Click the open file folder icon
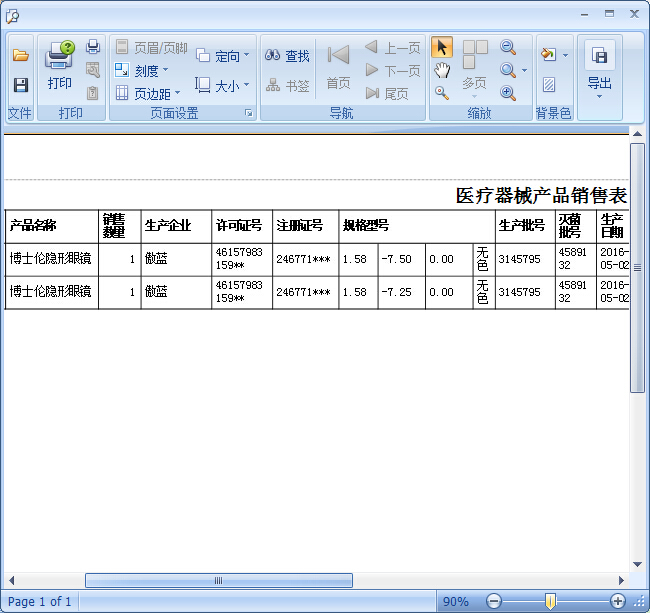The image size is (650, 613). point(20,56)
